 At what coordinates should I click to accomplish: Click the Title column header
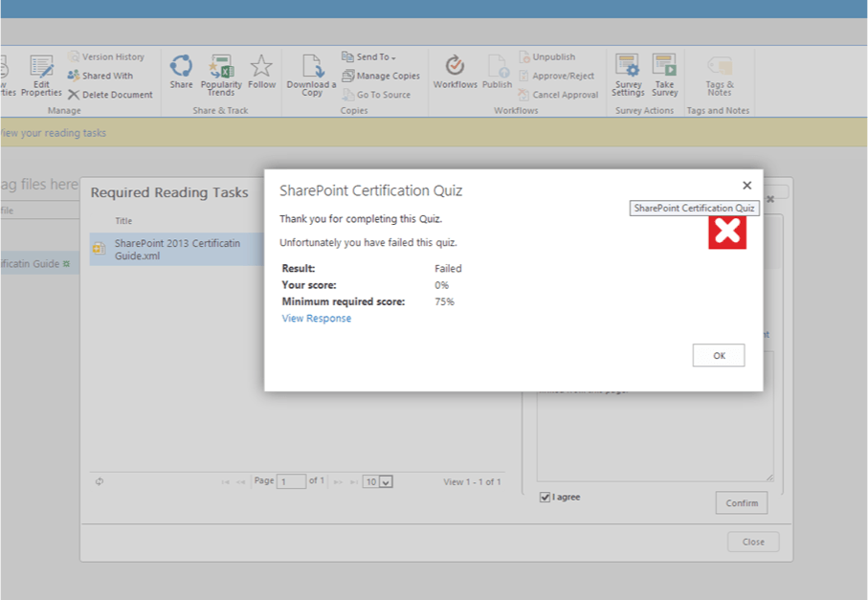[x=123, y=221]
